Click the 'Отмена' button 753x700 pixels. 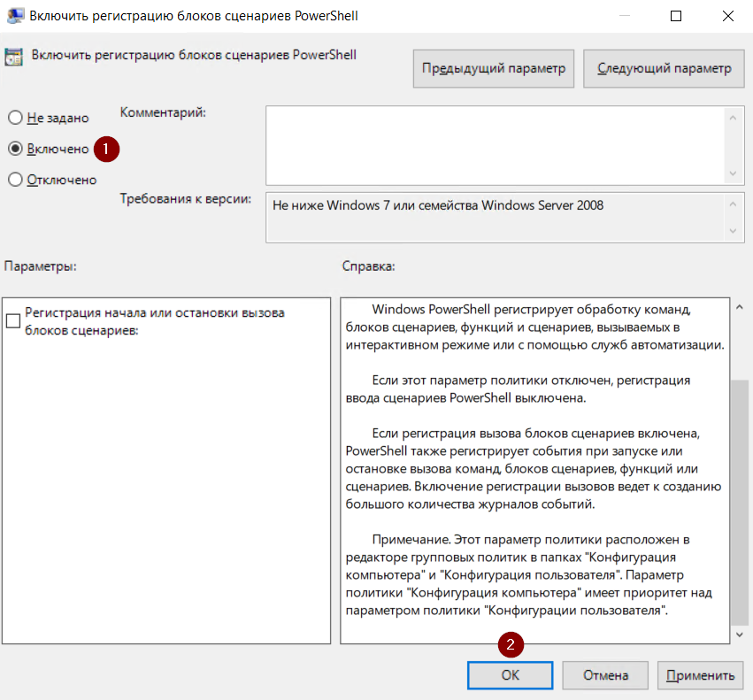point(605,675)
